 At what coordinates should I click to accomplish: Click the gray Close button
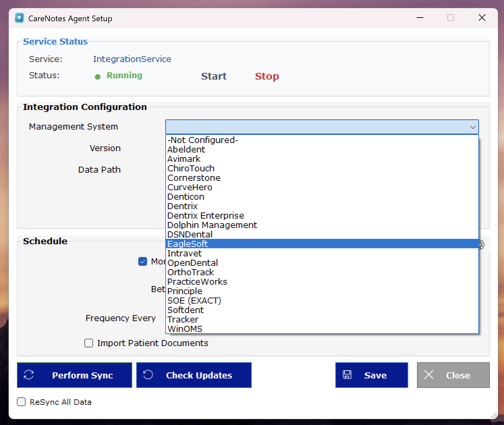453,375
